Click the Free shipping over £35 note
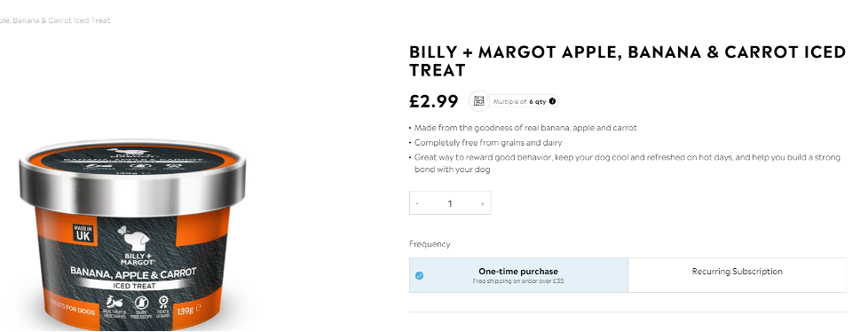 (518, 281)
